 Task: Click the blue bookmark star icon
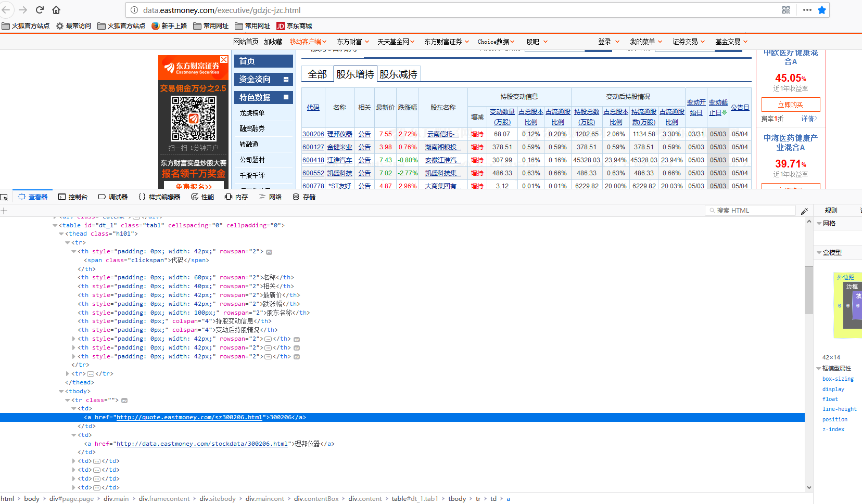tap(822, 10)
